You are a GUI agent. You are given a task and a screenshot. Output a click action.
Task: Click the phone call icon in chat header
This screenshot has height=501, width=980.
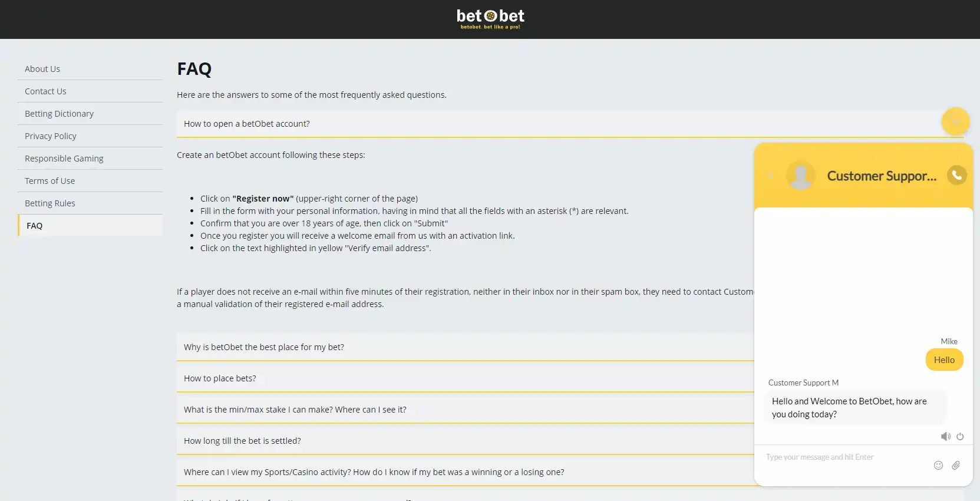pyautogui.click(x=956, y=175)
